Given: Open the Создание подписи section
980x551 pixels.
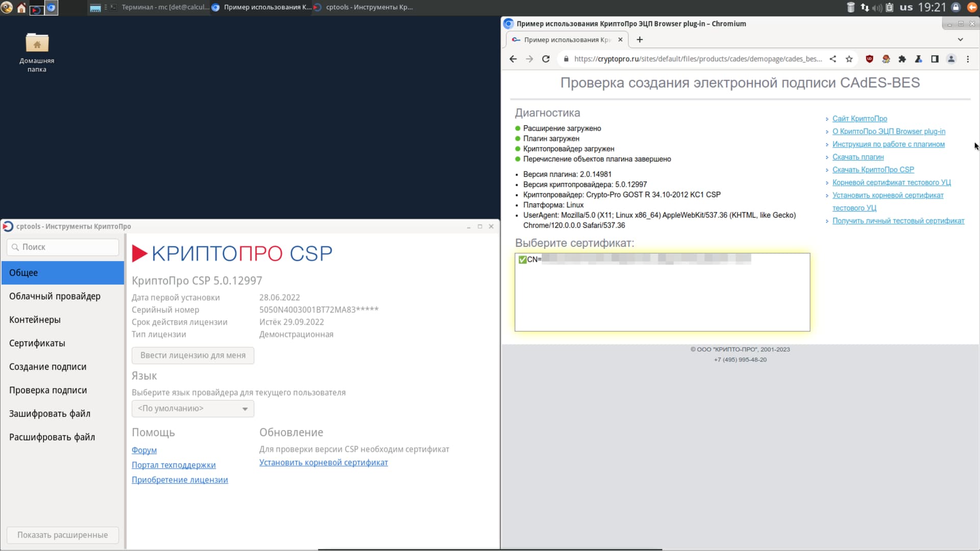Looking at the screenshot, I should coord(63,367).
